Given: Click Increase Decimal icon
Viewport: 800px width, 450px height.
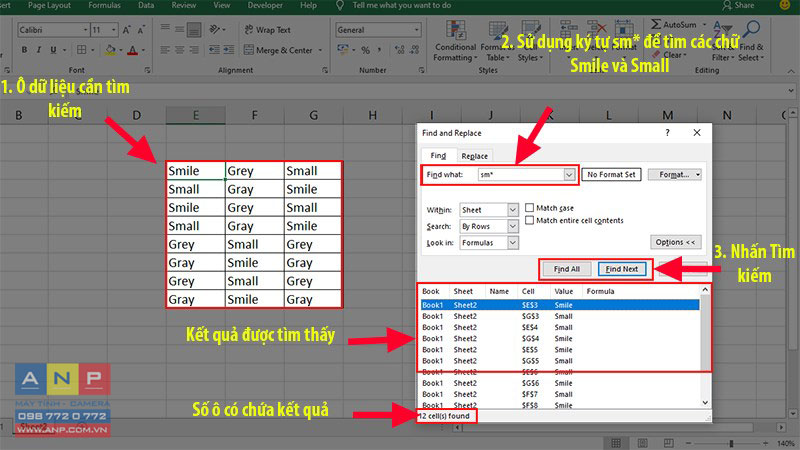Looking at the screenshot, I should [399, 50].
